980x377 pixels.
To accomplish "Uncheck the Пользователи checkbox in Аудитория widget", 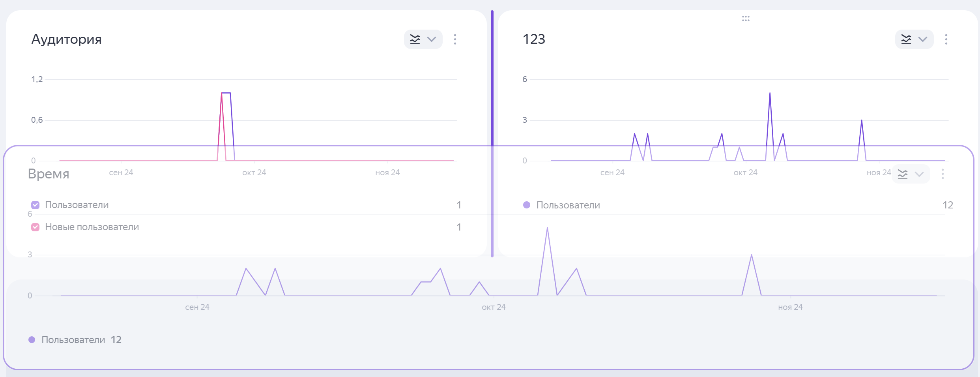I will (x=36, y=205).
